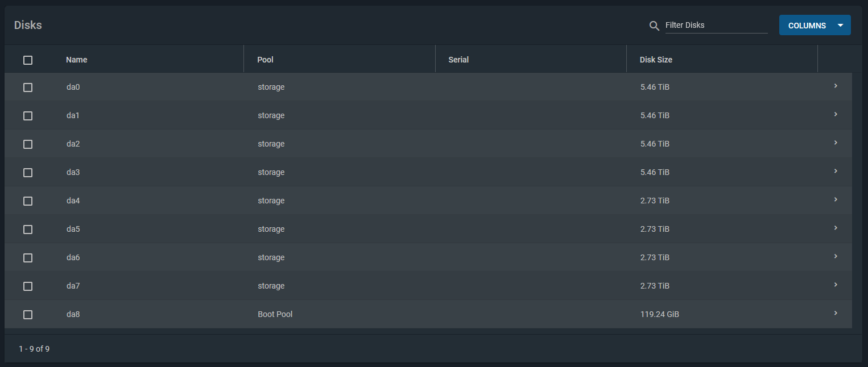Sort disks by Disk Size header

(656, 60)
